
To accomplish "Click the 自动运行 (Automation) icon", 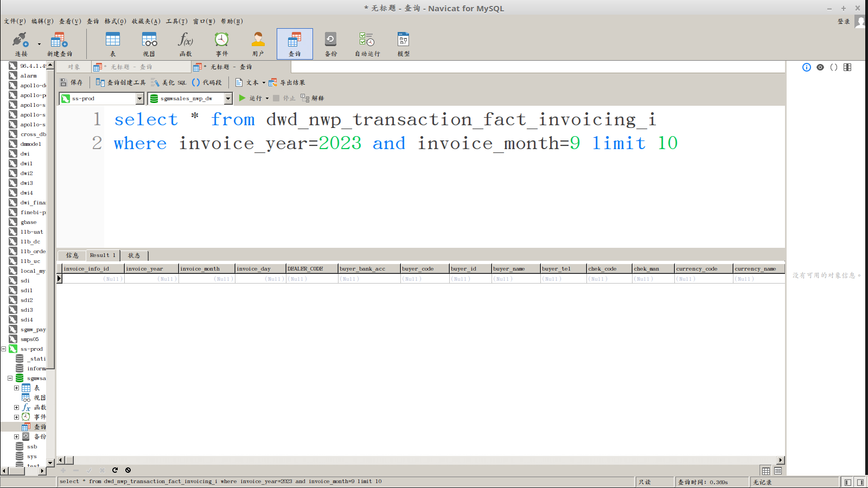I will (367, 43).
